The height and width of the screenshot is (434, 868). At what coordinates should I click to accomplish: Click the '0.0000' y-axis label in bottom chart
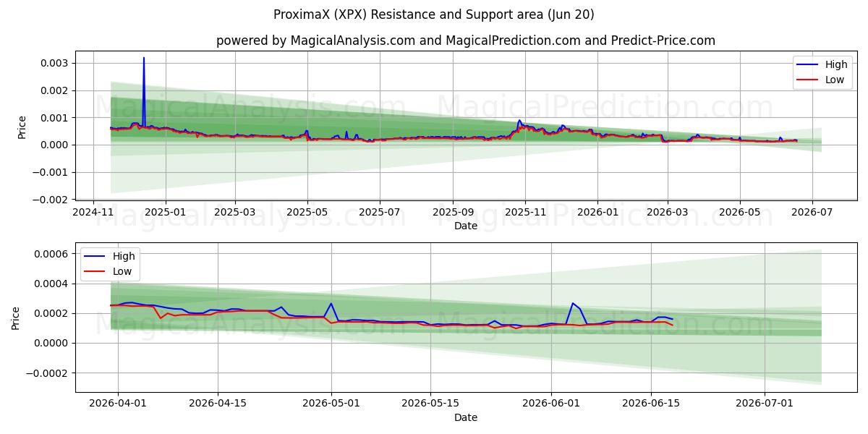point(54,343)
